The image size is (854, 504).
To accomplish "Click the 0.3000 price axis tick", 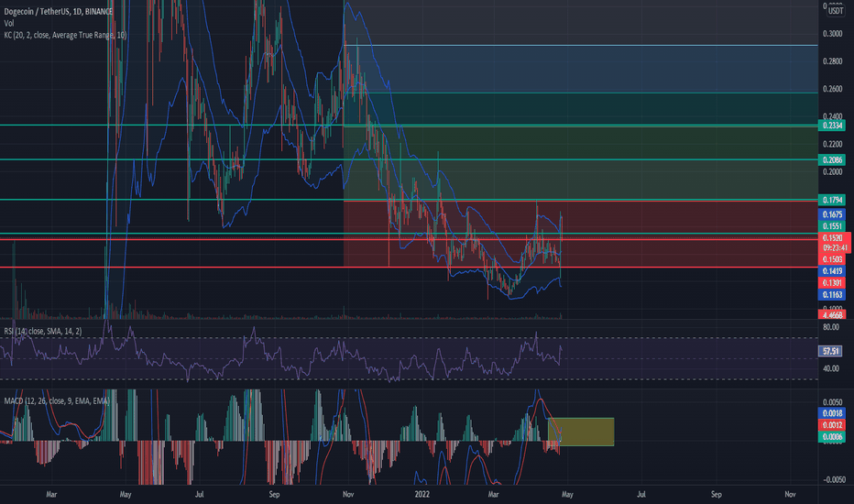I will coord(832,34).
